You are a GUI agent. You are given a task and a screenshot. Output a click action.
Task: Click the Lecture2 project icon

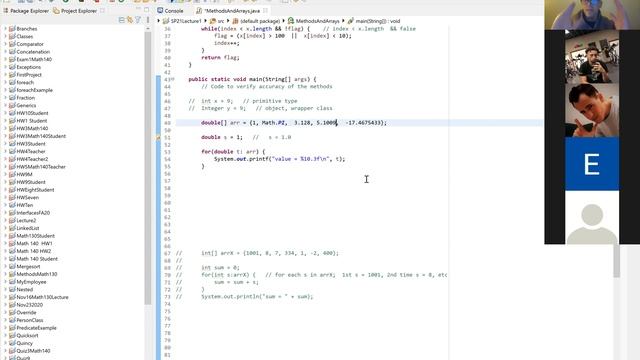click(12, 220)
